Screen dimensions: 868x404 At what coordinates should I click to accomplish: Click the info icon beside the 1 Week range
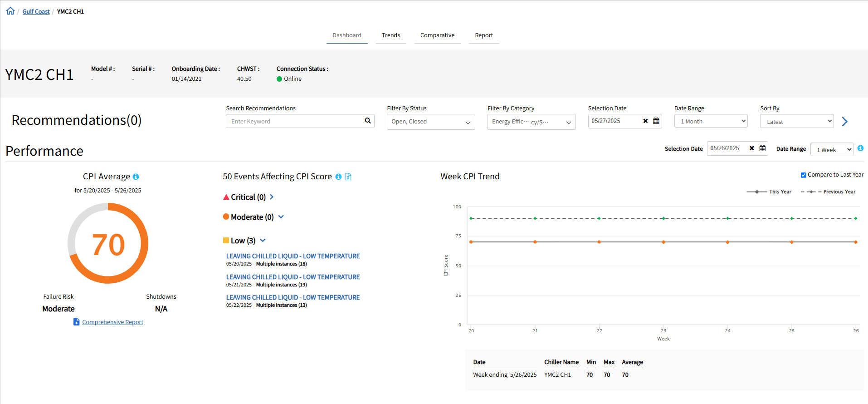[x=860, y=148]
